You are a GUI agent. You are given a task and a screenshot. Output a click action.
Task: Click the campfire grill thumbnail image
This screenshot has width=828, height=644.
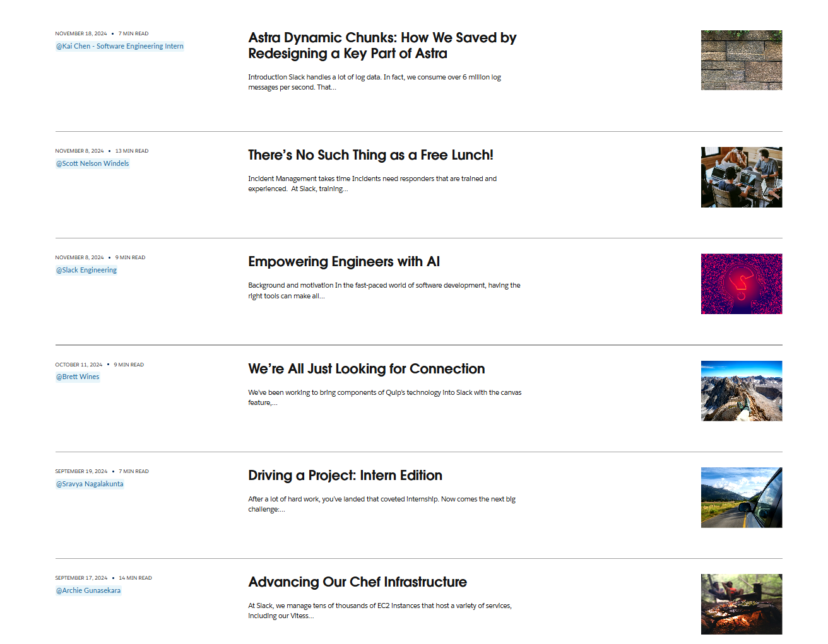tap(741, 604)
